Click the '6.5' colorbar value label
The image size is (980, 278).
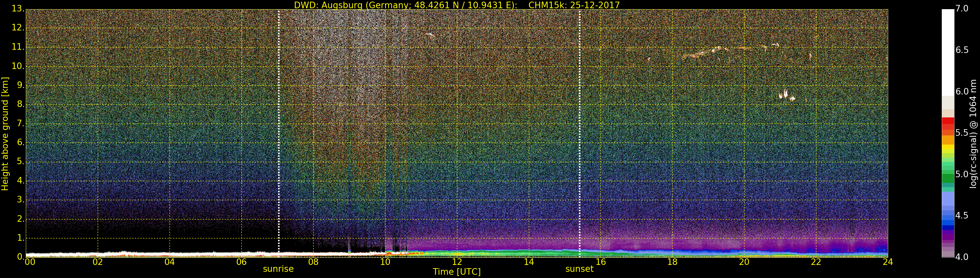tap(962, 50)
